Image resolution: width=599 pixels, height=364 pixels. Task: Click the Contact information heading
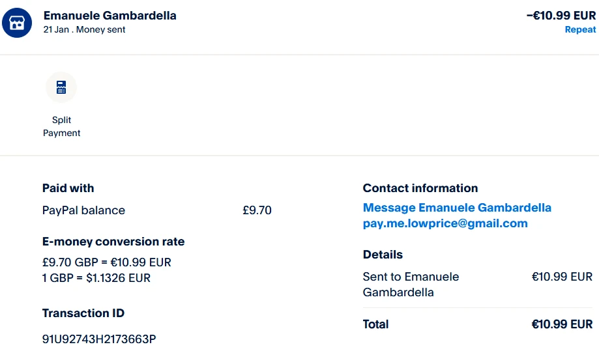420,188
